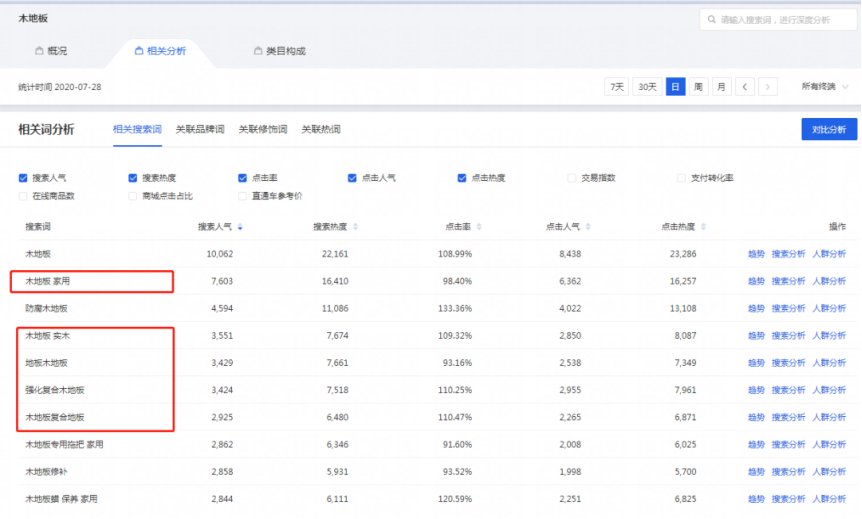Select the 相关搜索词 sub-tab

click(x=137, y=130)
